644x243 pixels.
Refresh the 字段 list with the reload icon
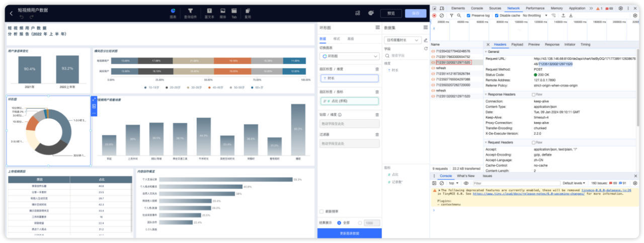pos(426,48)
